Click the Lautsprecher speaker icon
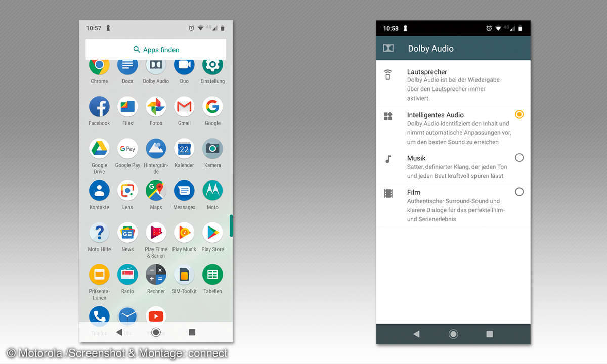607x364 pixels. pyautogui.click(x=388, y=75)
